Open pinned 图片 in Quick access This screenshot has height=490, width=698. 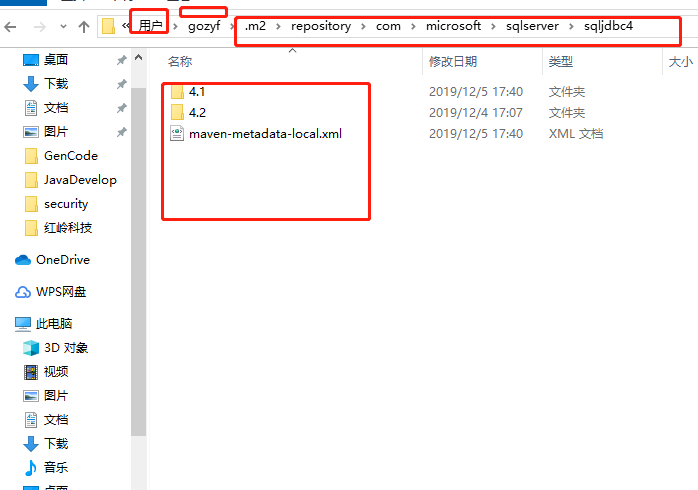[x=56, y=132]
